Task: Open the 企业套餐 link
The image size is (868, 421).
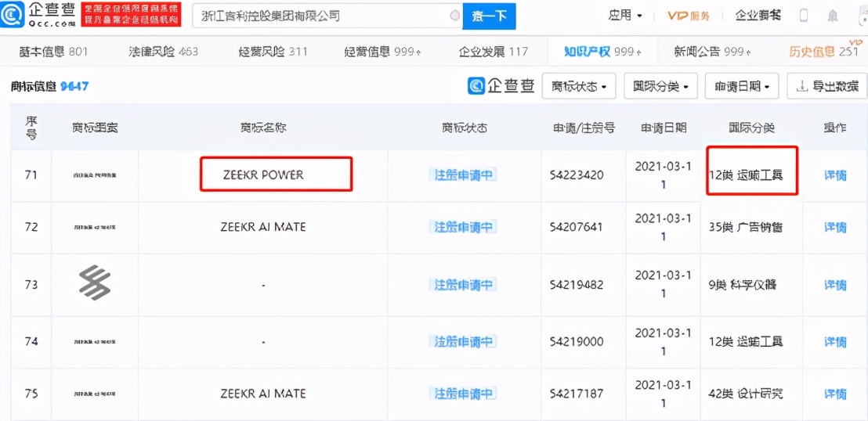Action: 758,16
